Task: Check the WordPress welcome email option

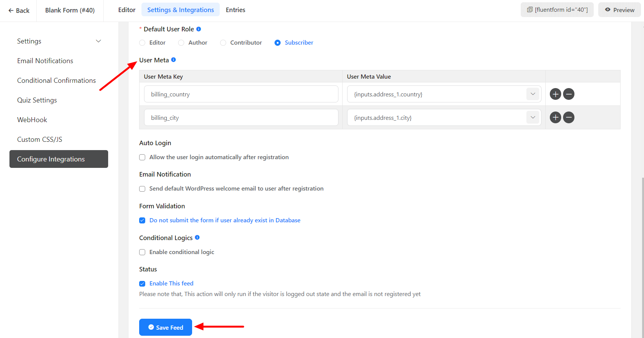Action: 142,189
